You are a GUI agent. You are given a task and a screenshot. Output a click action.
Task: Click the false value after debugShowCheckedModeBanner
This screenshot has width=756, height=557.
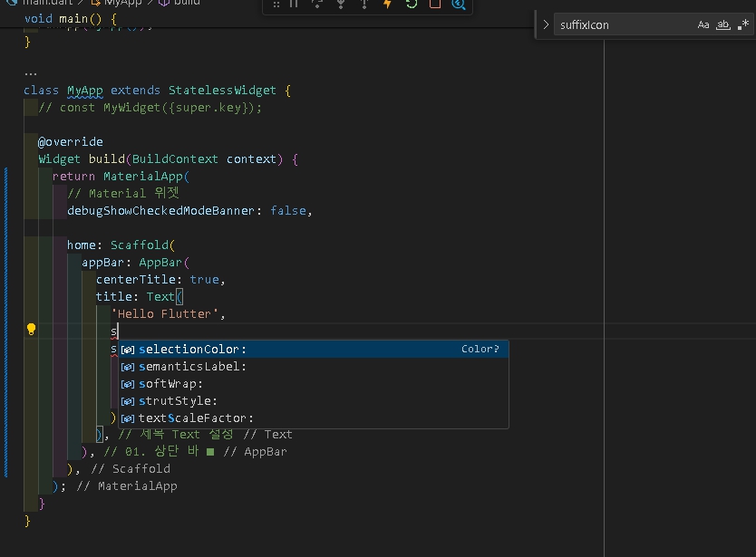tap(288, 210)
